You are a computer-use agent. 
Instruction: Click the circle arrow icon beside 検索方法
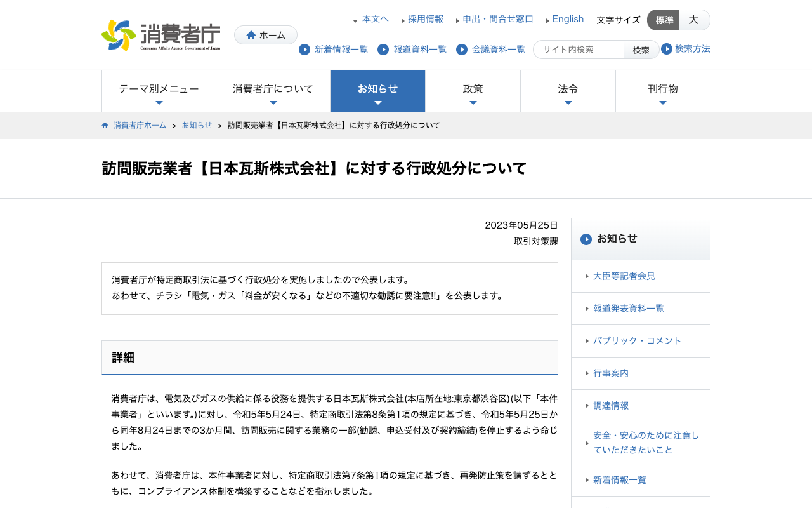tap(667, 49)
